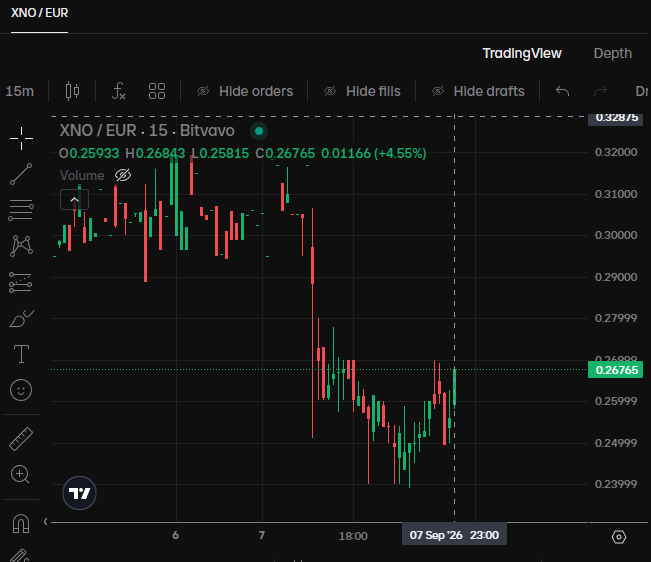Image resolution: width=651 pixels, height=562 pixels.
Task: Click the 0.30000 price axis label
Action: click(x=616, y=235)
